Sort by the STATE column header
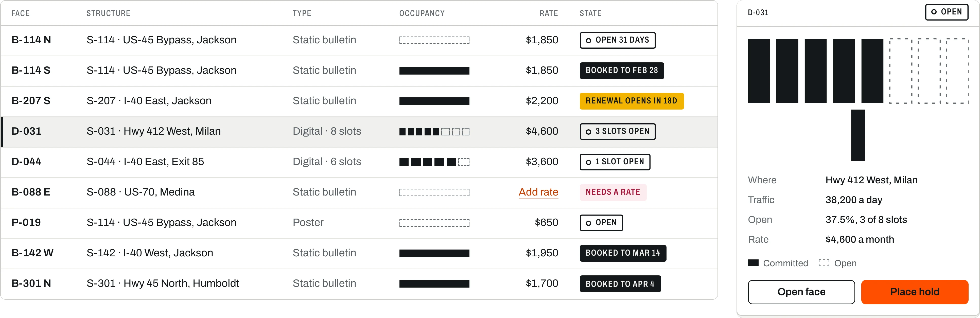Image resolution: width=980 pixels, height=318 pixels. (590, 13)
